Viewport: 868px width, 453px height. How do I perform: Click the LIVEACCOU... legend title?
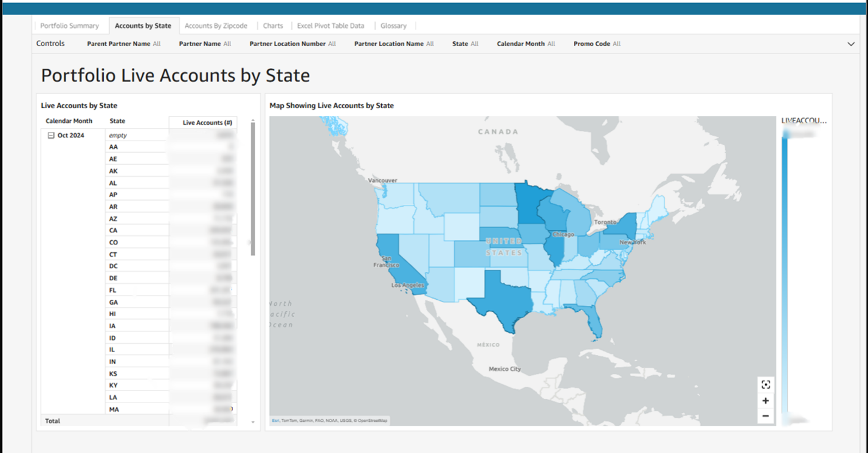coord(804,120)
